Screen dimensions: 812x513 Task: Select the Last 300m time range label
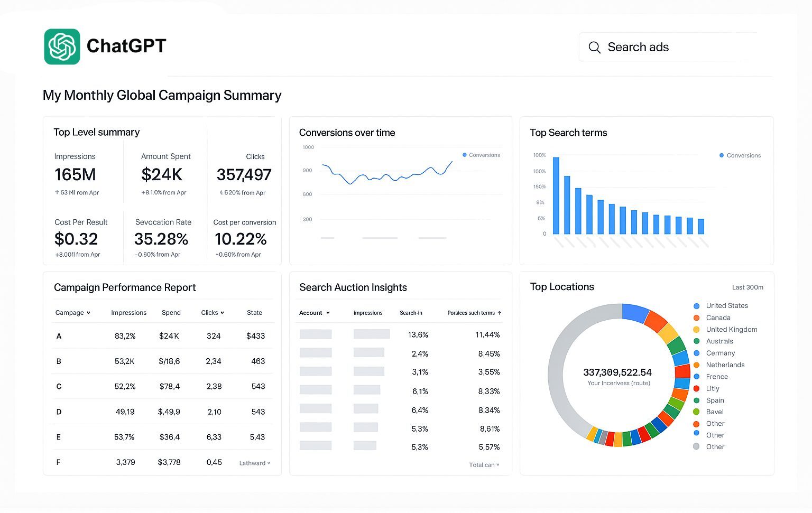(x=748, y=287)
